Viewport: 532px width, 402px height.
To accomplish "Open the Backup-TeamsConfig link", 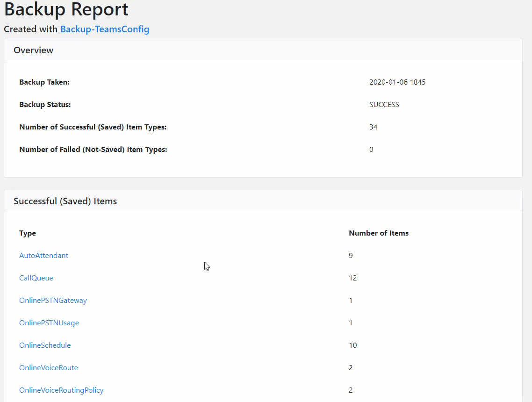I will point(105,29).
